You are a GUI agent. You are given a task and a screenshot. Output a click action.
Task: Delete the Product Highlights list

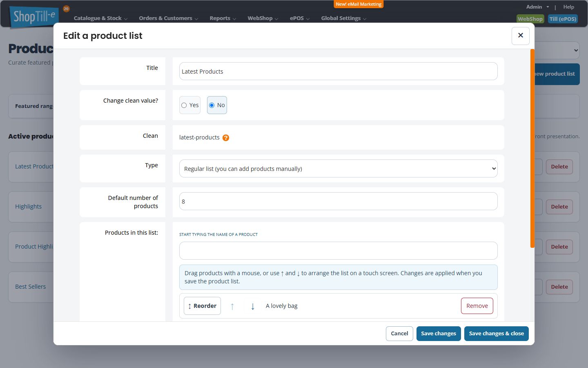[559, 247]
